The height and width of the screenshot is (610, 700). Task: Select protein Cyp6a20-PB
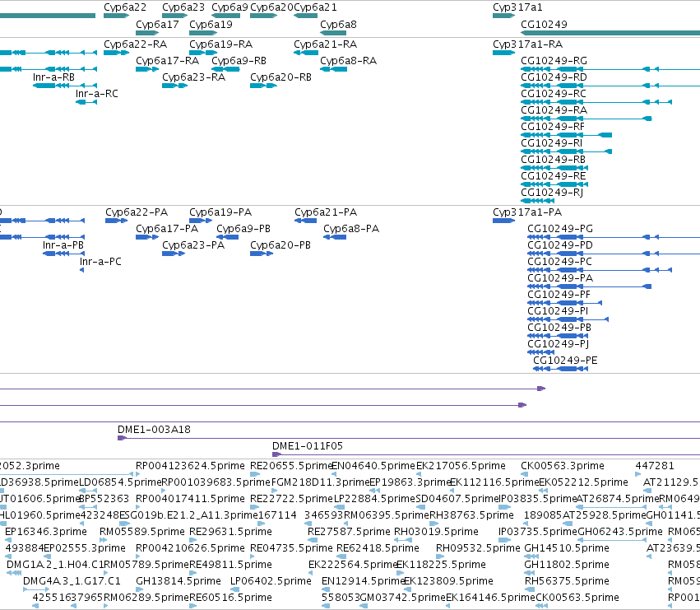point(261,254)
